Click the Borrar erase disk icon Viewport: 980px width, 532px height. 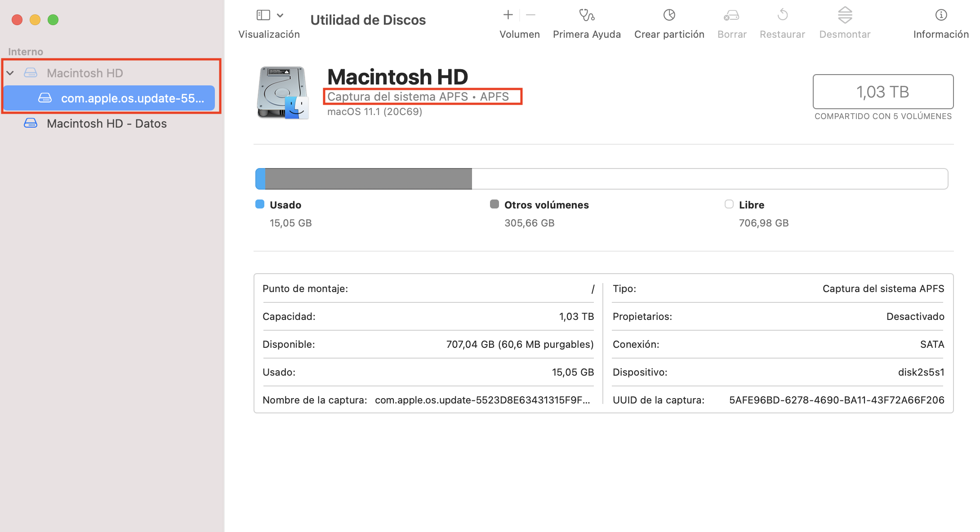[731, 15]
